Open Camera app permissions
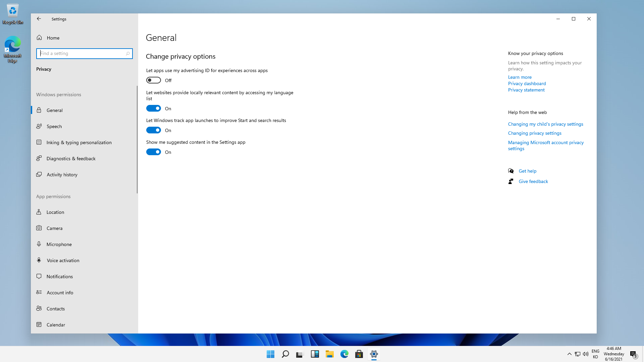The width and height of the screenshot is (644, 362). pos(54,228)
